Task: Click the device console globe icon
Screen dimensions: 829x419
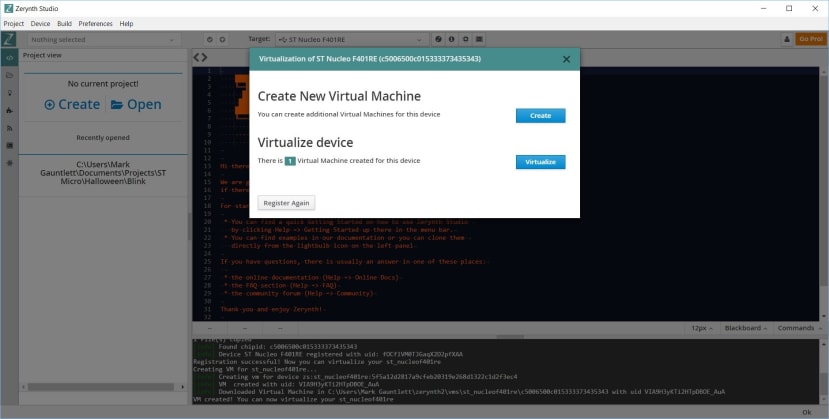Action: 438,40
